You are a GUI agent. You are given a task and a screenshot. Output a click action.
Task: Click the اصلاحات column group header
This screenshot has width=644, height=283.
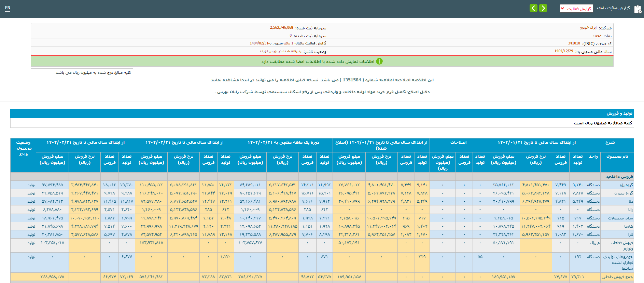(x=458, y=143)
